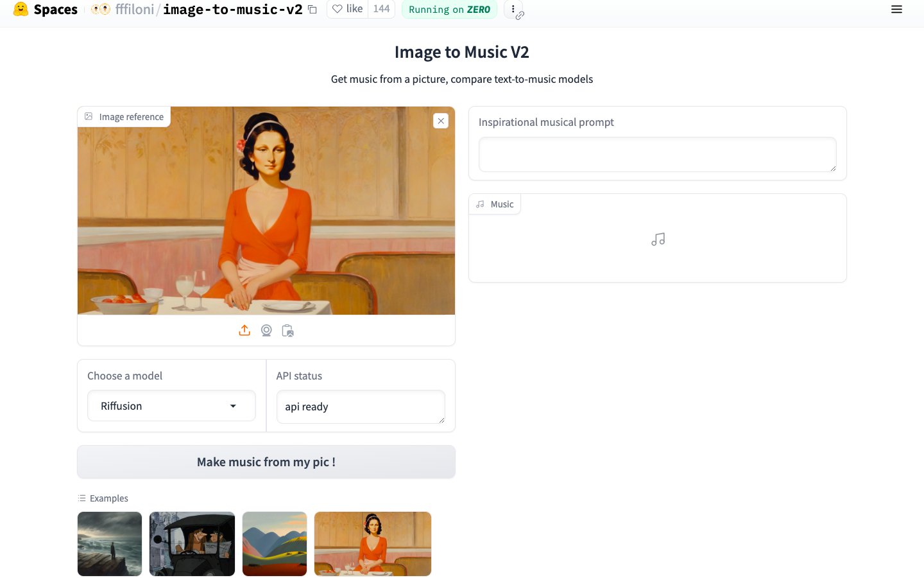Click the Image reference label
924x578 pixels.
(x=124, y=117)
